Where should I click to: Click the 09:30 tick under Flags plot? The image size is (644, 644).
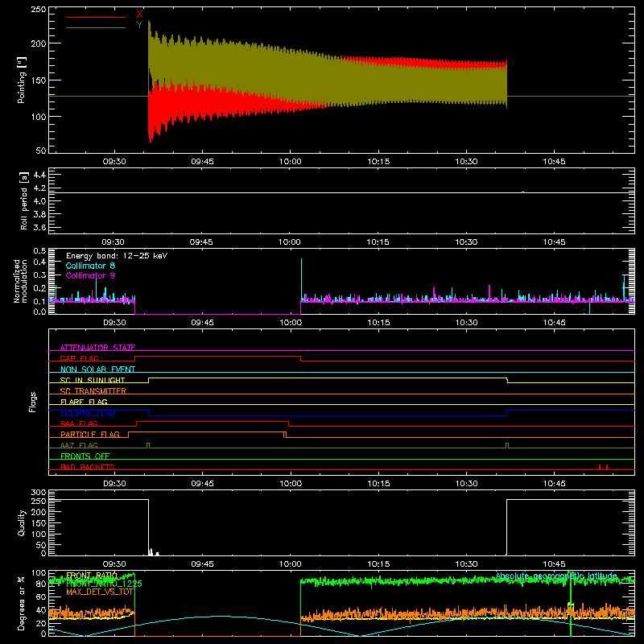[x=114, y=484]
